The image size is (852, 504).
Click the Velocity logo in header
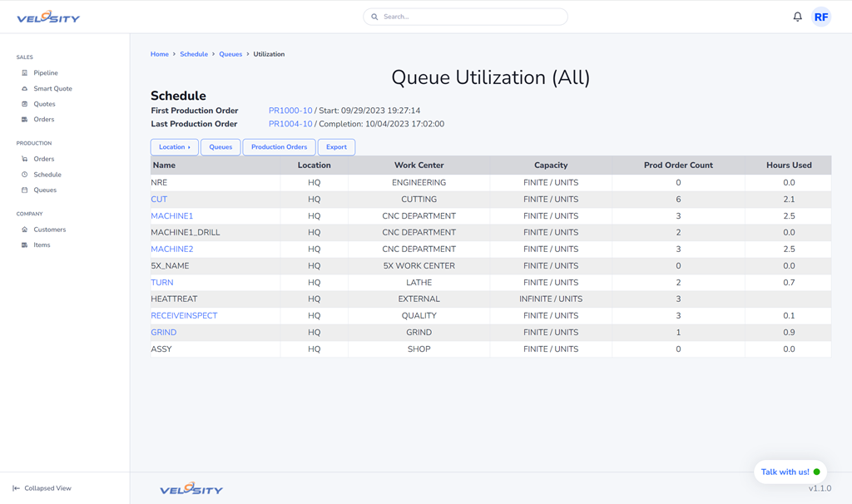(48, 17)
